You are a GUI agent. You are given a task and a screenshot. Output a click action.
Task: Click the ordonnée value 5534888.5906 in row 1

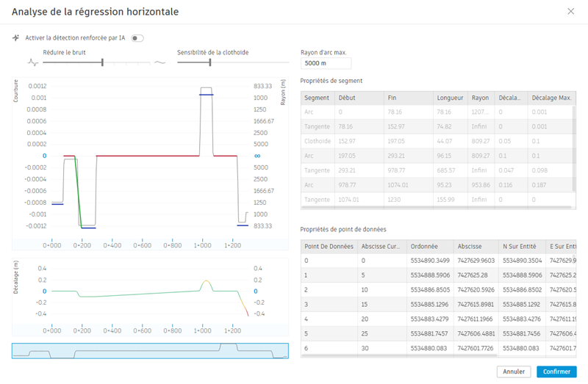430,275
